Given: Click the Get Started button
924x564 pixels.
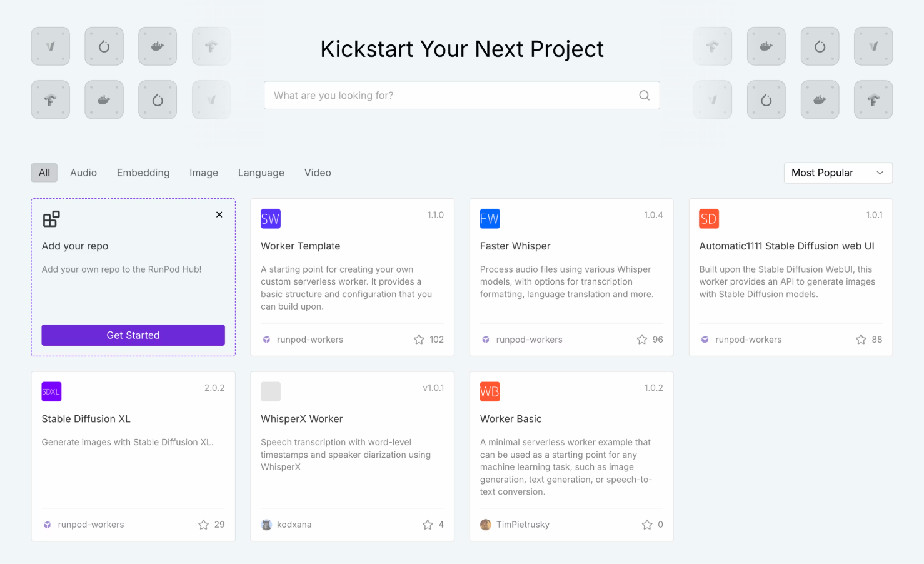Looking at the screenshot, I should pos(133,335).
